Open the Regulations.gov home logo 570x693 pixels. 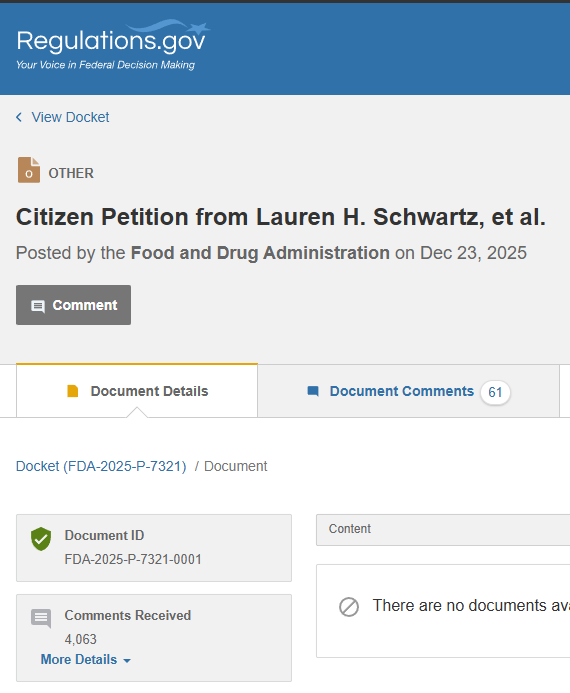pyautogui.click(x=113, y=44)
